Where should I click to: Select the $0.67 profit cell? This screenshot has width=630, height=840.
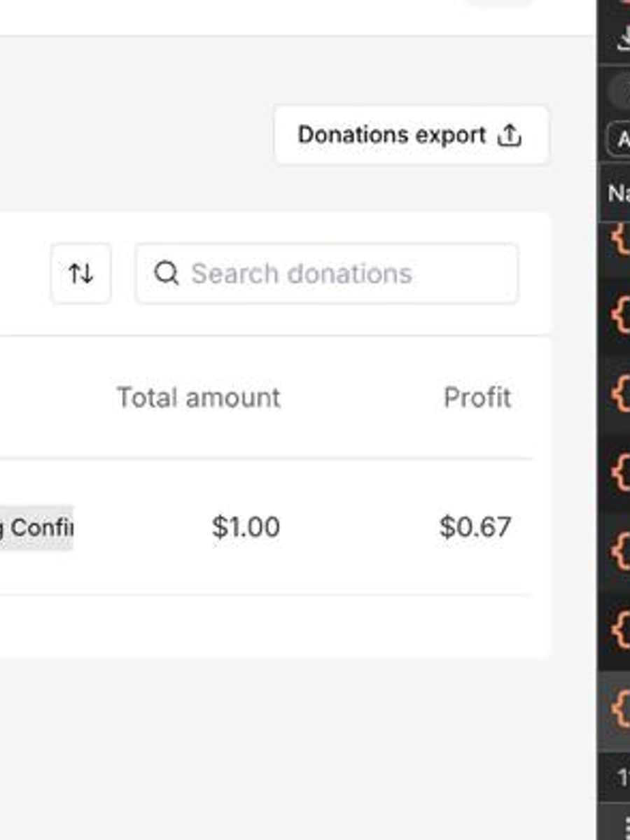coord(475,527)
